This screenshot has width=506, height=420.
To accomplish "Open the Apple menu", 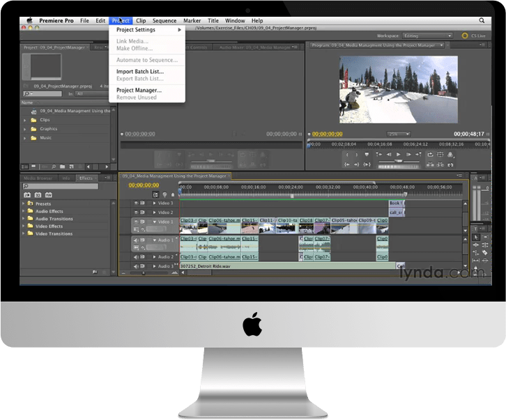I will coord(29,20).
